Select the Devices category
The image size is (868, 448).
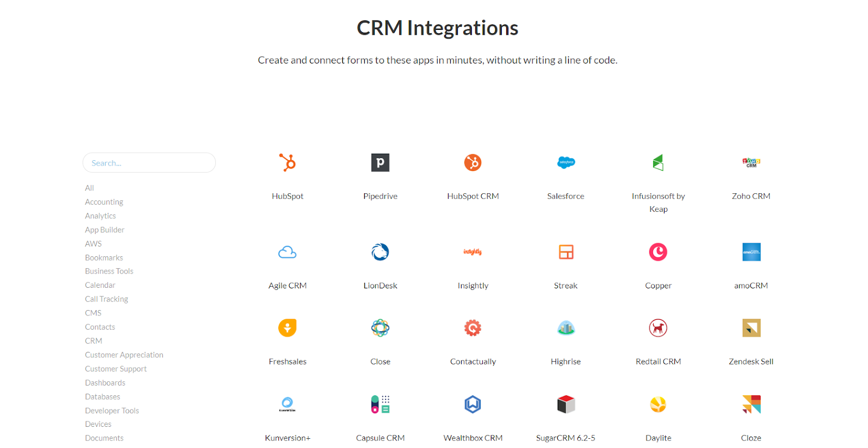coord(98,424)
